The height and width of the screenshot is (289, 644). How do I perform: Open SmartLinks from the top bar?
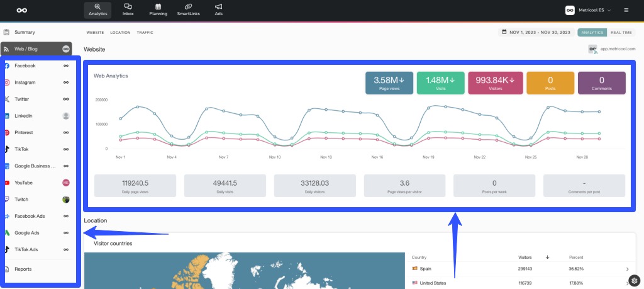[188, 9]
